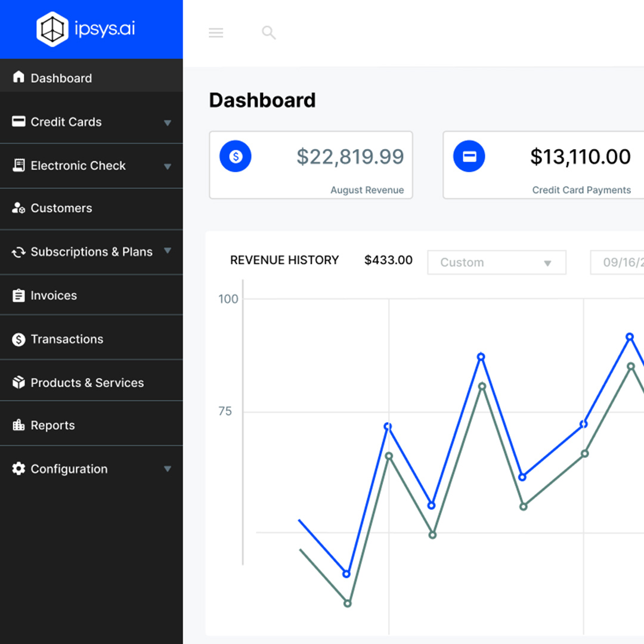Expand the Electronic Check submenu arrow
The width and height of the screenshot is (644, 644).
tap(168, 166)
